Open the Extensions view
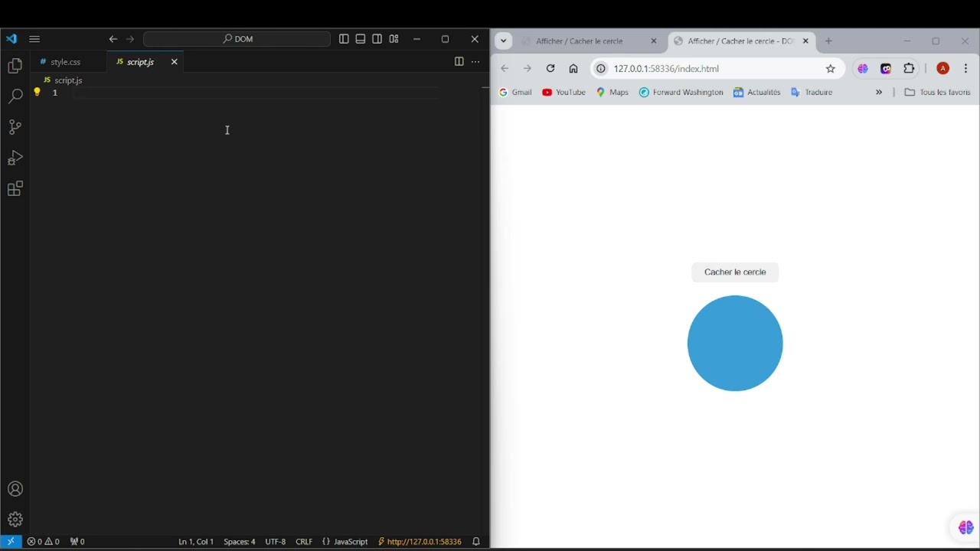The image size is (980, 551). click(x=15, y=188)
